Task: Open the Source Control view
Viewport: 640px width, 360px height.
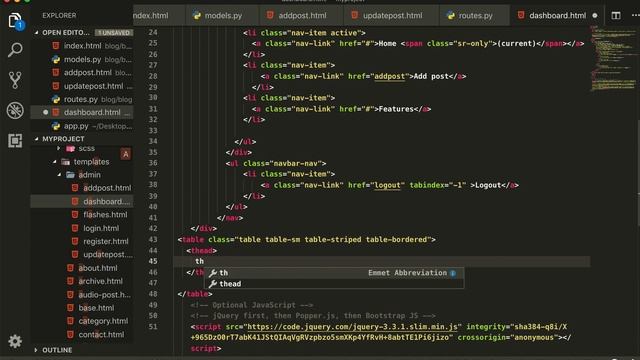Action: pyautogui.click(x=15, y=80)
